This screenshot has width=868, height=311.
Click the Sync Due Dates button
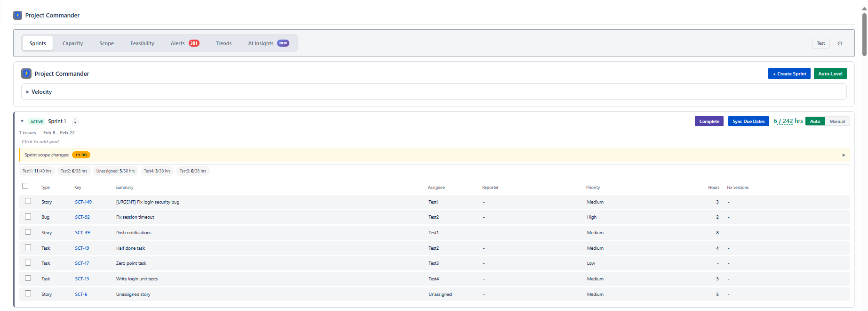coord(749,121)
